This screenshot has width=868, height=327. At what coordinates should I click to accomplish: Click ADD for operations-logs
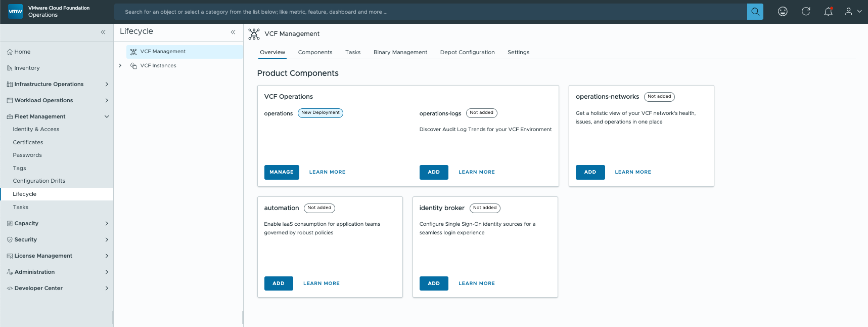434,172
